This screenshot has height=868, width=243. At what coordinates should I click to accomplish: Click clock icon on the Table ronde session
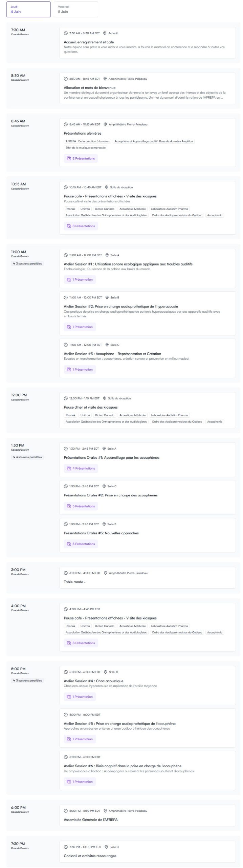pyautogui.click(x=66, y=573)
